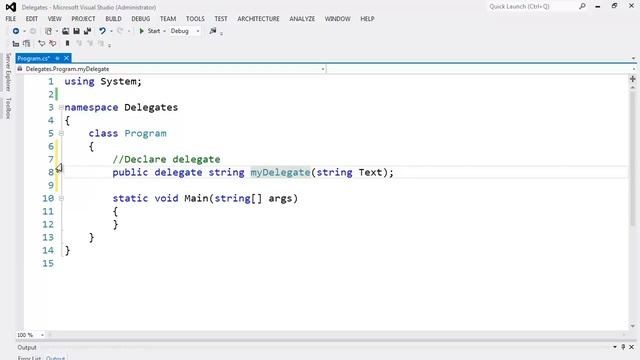This screenshot has height=360, width=640.
Task: Click the Navigate Backward arrow icon
Action: [16, 31]
